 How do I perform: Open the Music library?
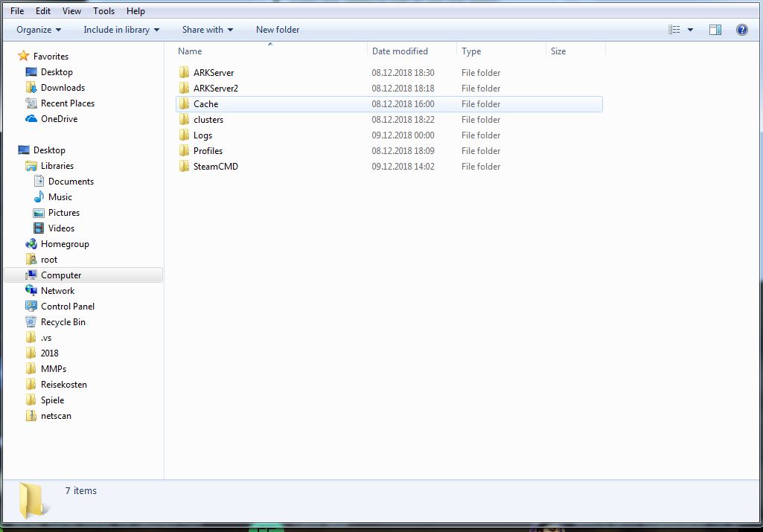tap(60, 196)
